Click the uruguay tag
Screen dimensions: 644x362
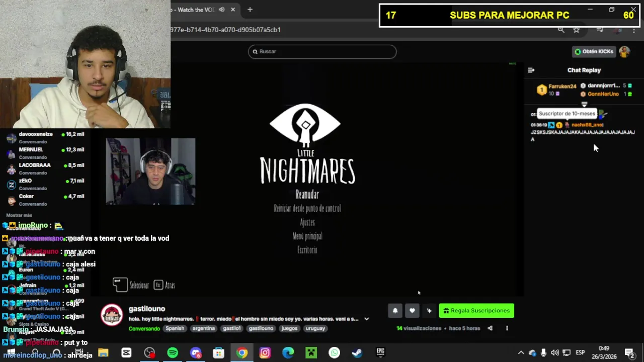click(315, 328)
